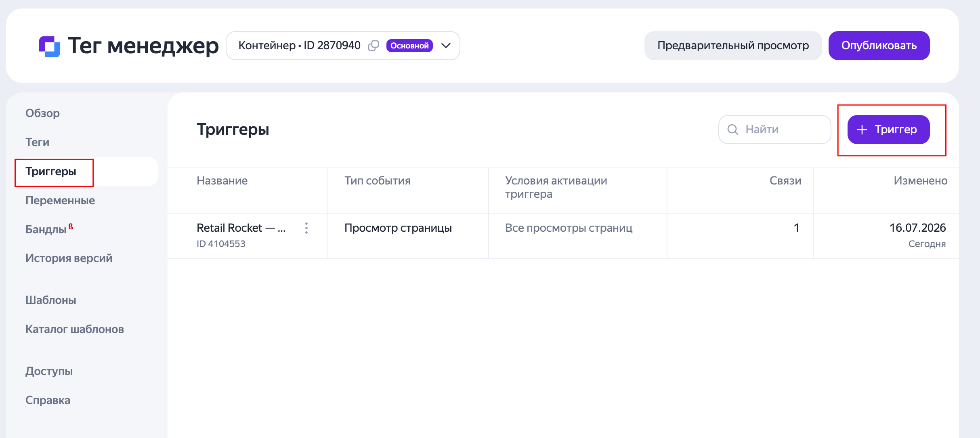Screen dimensions: 980x438
Task: Click the Сегодня label in Изменено
Action: [x=927, y=244]
